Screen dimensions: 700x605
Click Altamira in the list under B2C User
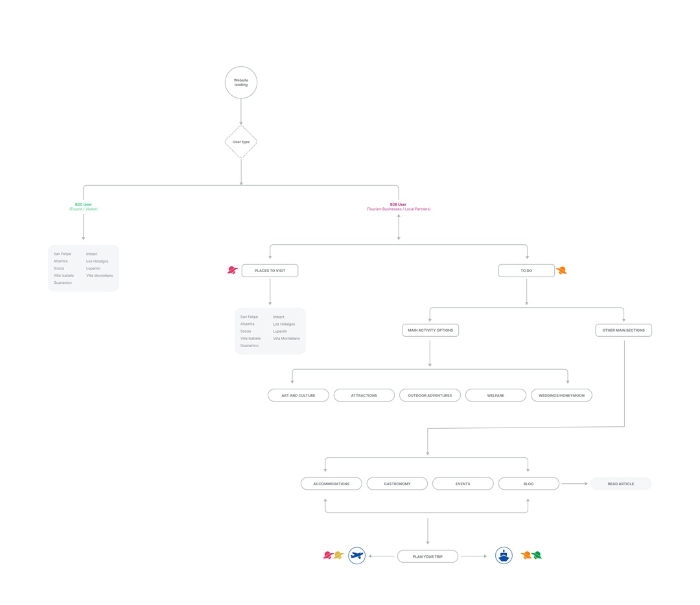point(61,261)
